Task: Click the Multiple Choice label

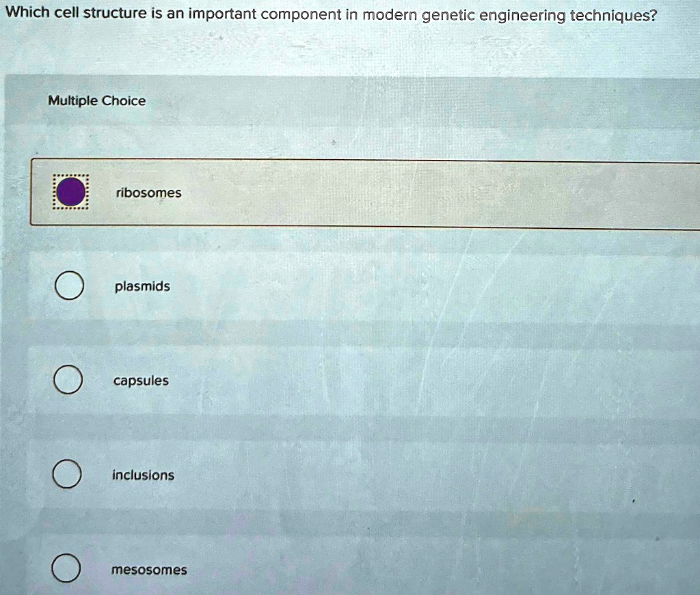Action: pos(96,100)
